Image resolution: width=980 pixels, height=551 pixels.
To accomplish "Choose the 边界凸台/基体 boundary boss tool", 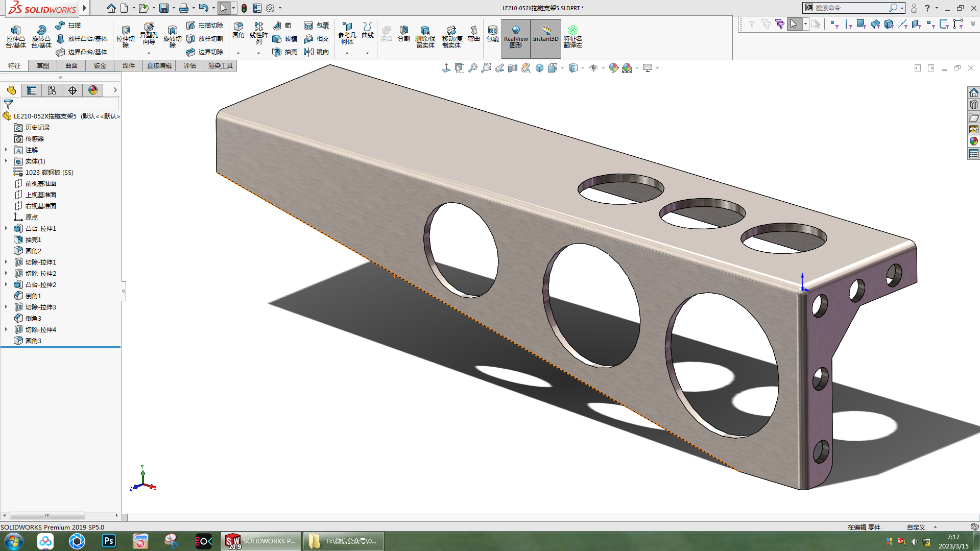I will pyautogui.click(x=82, y=52).
